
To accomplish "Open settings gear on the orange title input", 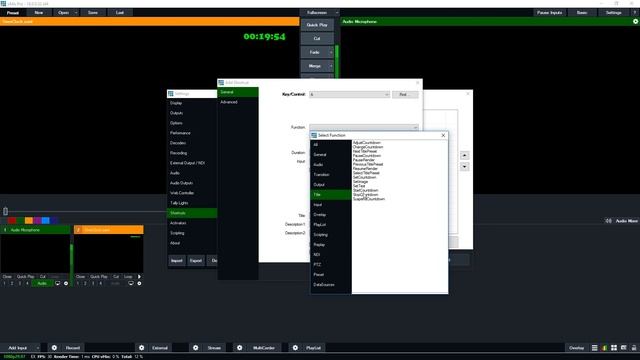I will (139, 283).
